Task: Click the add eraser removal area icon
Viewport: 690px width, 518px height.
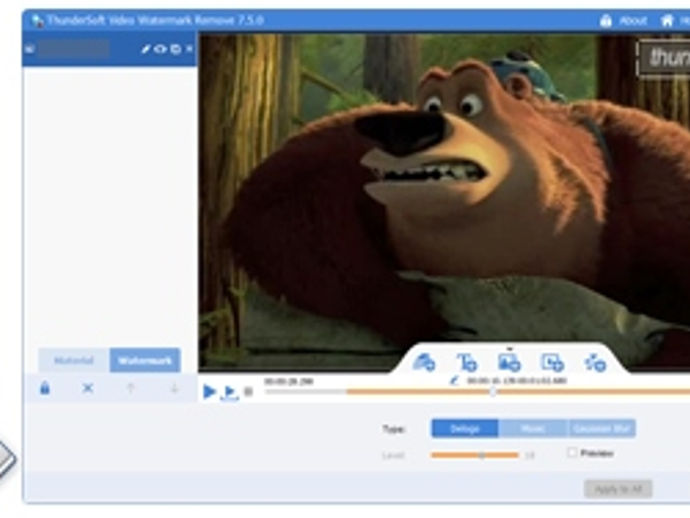Action: coord(424,363)
